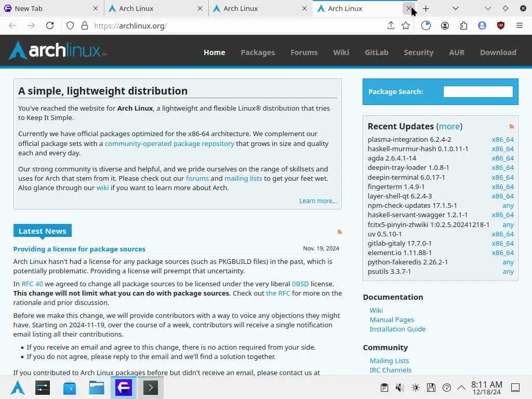Follow the community-operated package repository link
This screenshot has width=532, height=399.
(x=169, y=143)
